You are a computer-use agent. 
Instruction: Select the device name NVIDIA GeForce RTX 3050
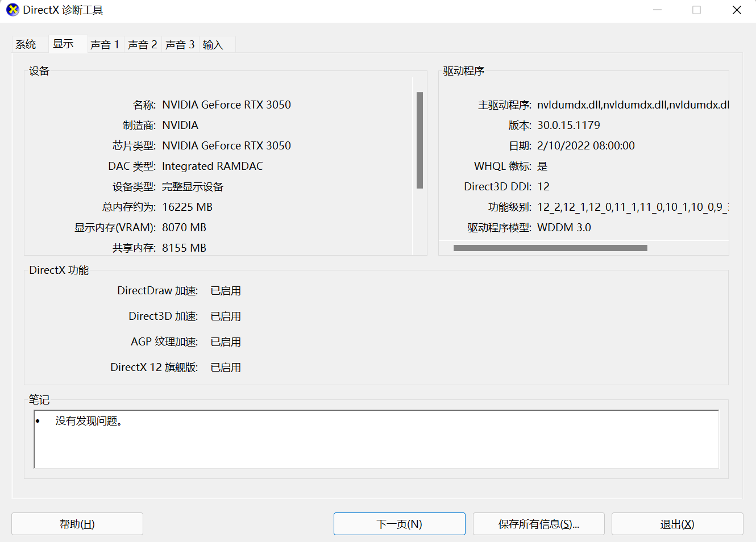coord(226,105)
